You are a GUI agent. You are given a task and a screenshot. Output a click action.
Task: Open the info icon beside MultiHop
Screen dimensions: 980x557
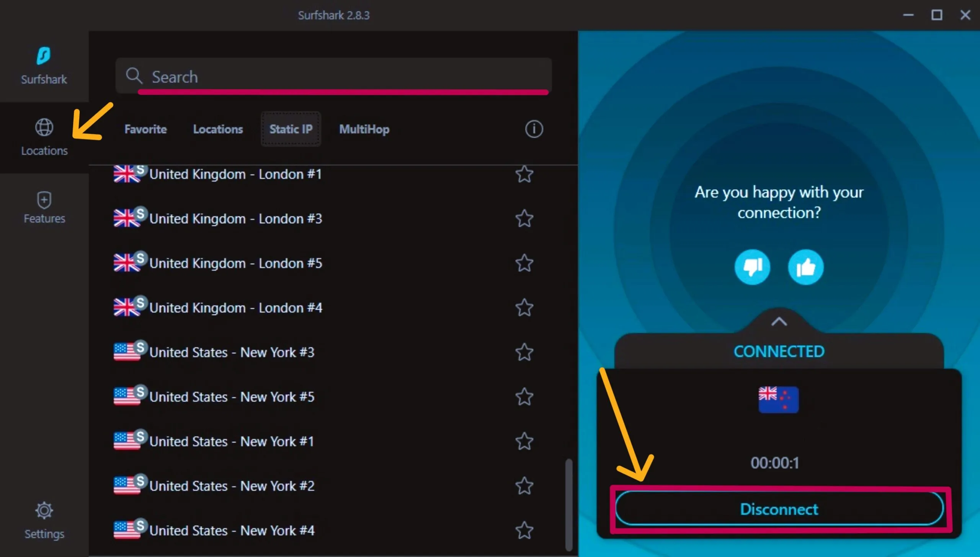point(534,129)
